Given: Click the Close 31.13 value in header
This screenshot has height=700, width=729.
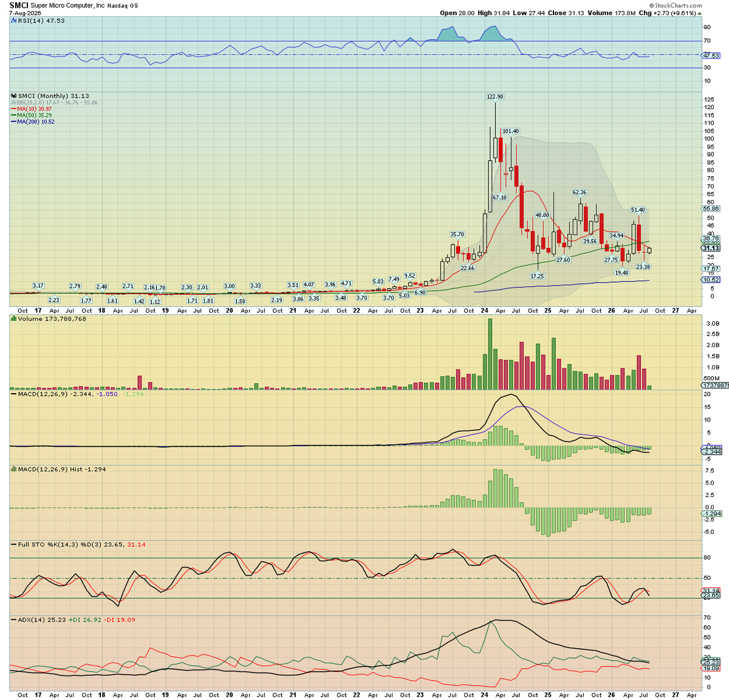Looking at the screenshot, I should pyautogui.click(x=566, y=13).
